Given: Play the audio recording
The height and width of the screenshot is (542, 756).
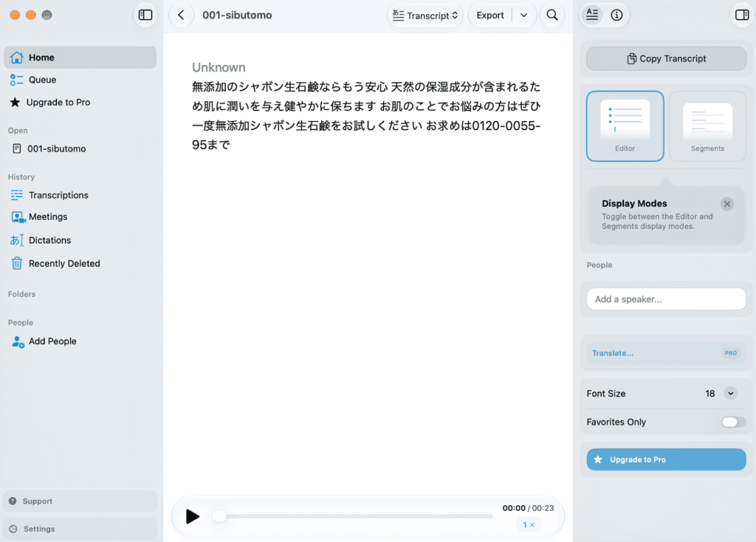Looking at the screenshot, I should tap(193, 516).
